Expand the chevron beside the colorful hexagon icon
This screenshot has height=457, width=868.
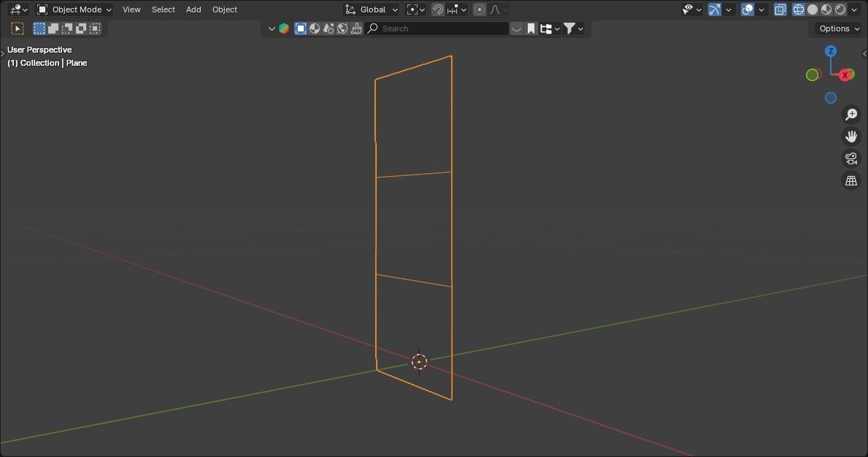click(272, 28)
